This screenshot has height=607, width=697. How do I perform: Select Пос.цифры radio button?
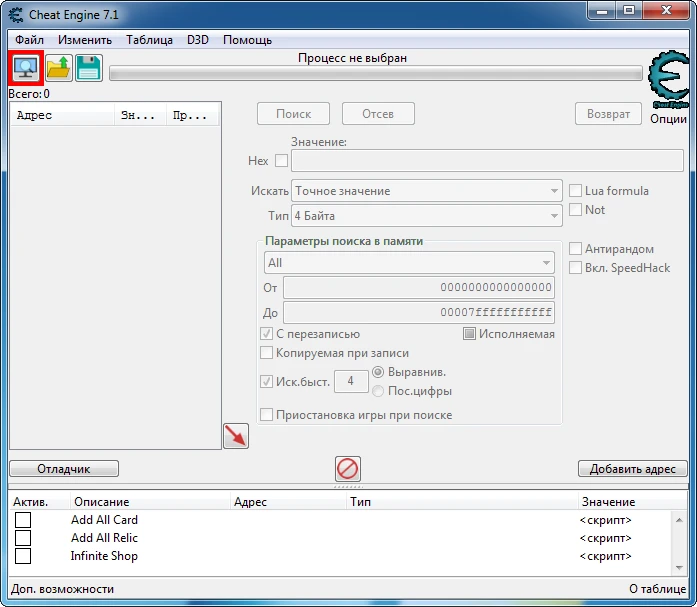[x=378, y=391]
